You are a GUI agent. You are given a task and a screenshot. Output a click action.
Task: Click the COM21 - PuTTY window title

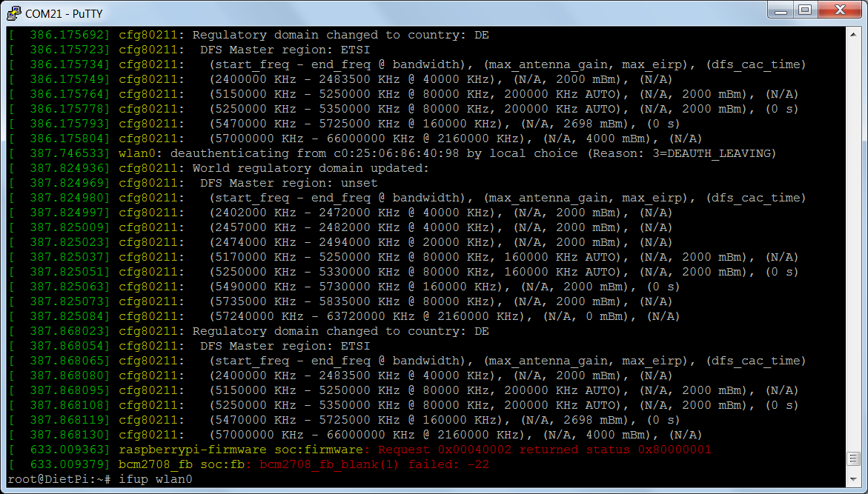[64, 13]
